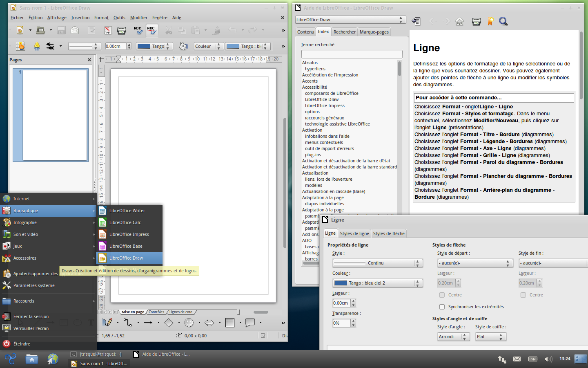Image resolution: width=588 pixels, height=368 pixels.
Task: Open the Arrondi corner style dropdown
Action: coord(454,337)
